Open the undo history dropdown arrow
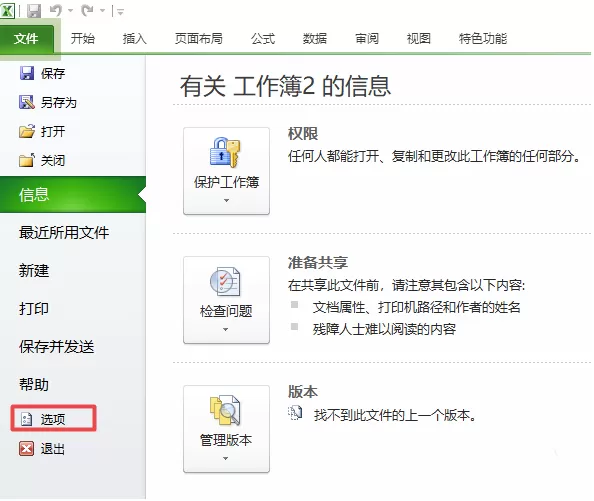Screen dimensions: 594x501 [x=70, y=11]
